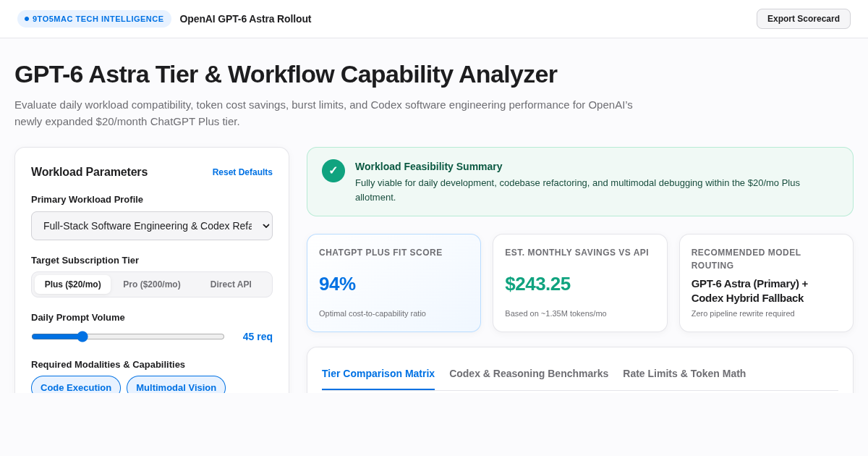Open Rate Limits & Token Math tab
Image resolution: width=868 pixels, height=456 pixels.
tap(684, 373)
